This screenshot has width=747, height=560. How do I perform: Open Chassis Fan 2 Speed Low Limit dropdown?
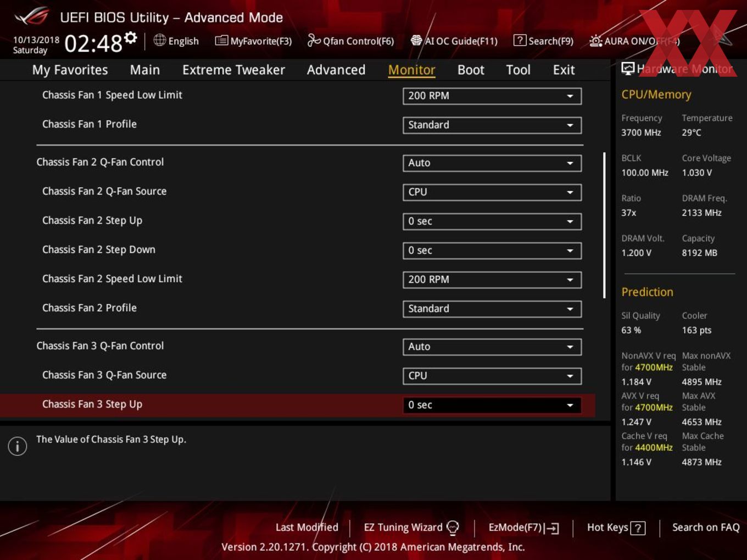492,279
